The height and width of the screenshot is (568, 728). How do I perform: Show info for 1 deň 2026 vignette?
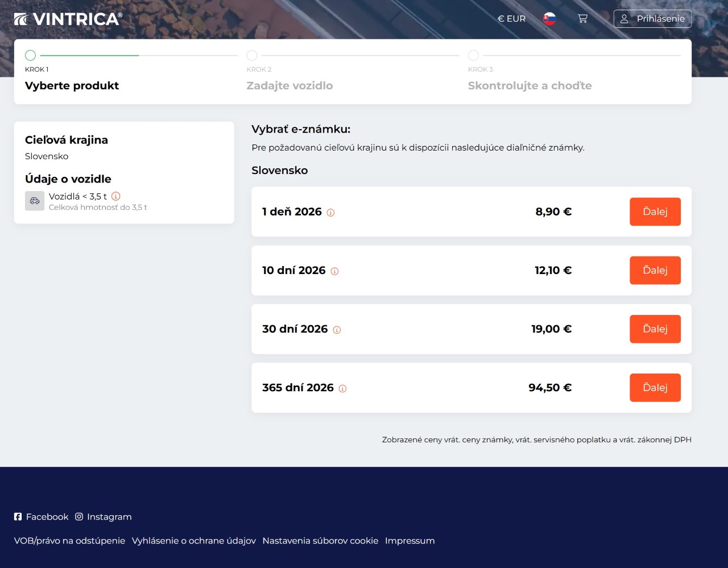click(x=330, y=213)
